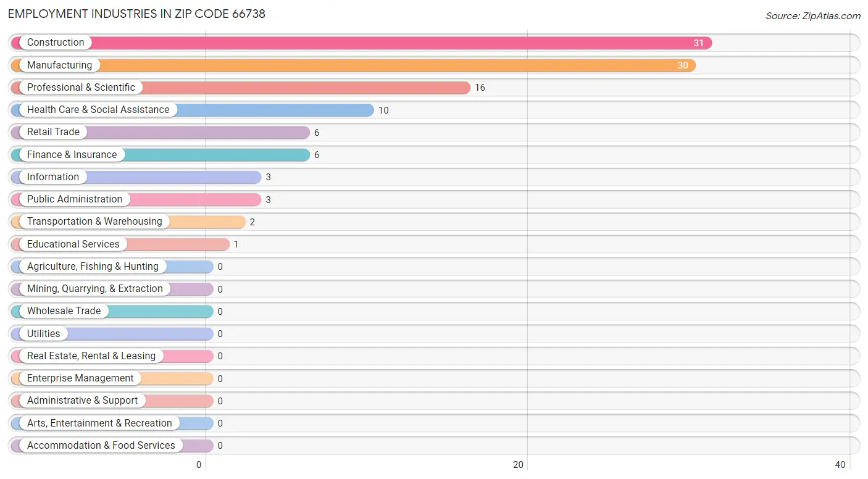Click the Finance & Insurance label
868x479 pixels.
72,154
